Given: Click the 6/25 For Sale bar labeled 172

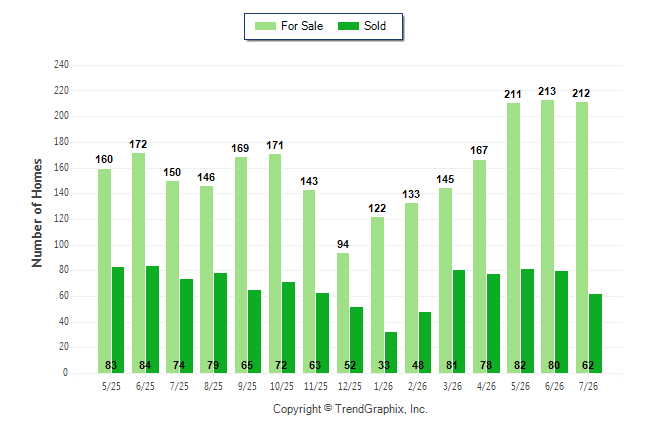Looking at the screenshot, I should (x=138, y=263).
